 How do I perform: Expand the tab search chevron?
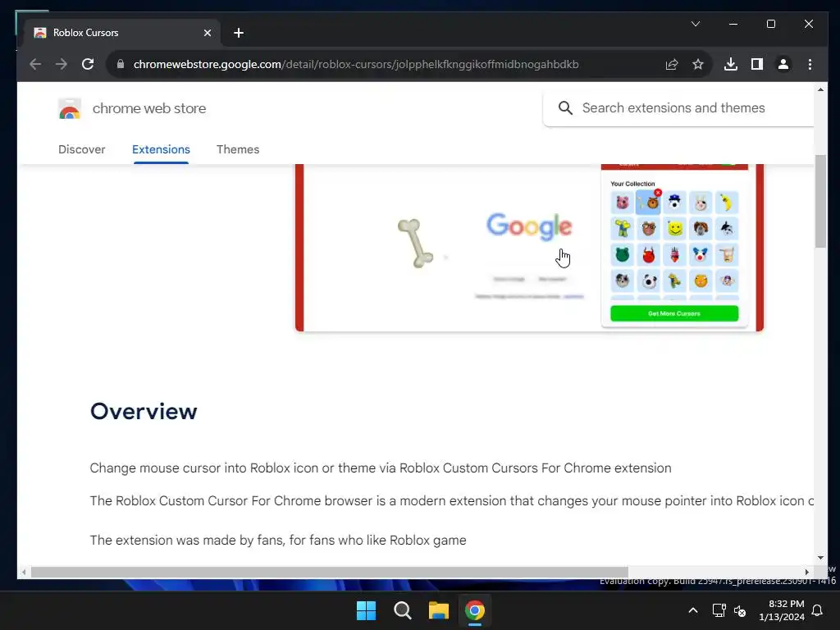point(696,24)
